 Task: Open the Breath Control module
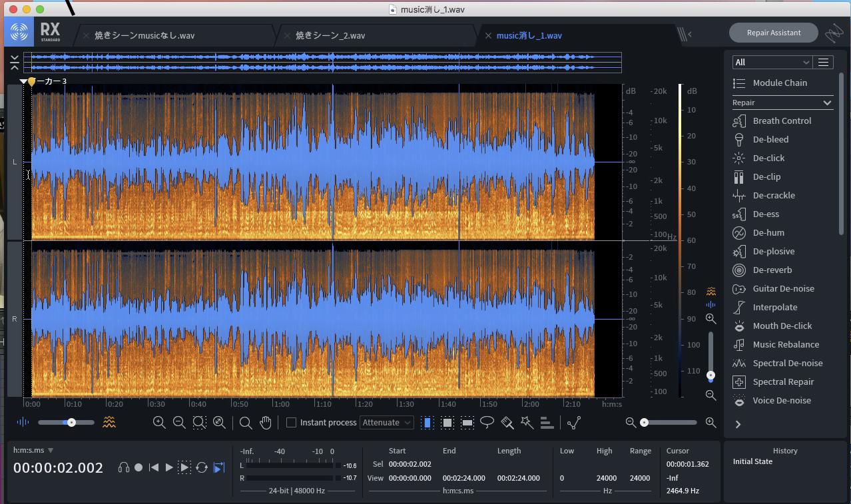(782, 121)
